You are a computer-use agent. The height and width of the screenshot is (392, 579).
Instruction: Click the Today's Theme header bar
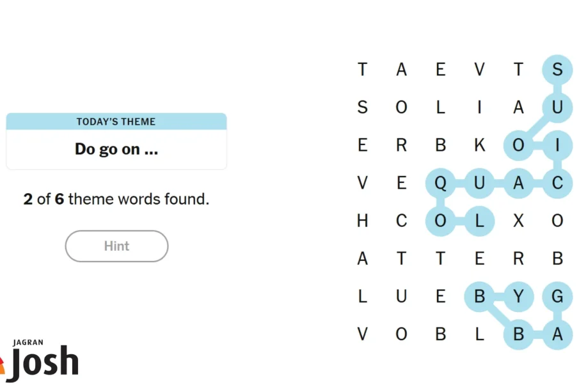tap(116, 122)
